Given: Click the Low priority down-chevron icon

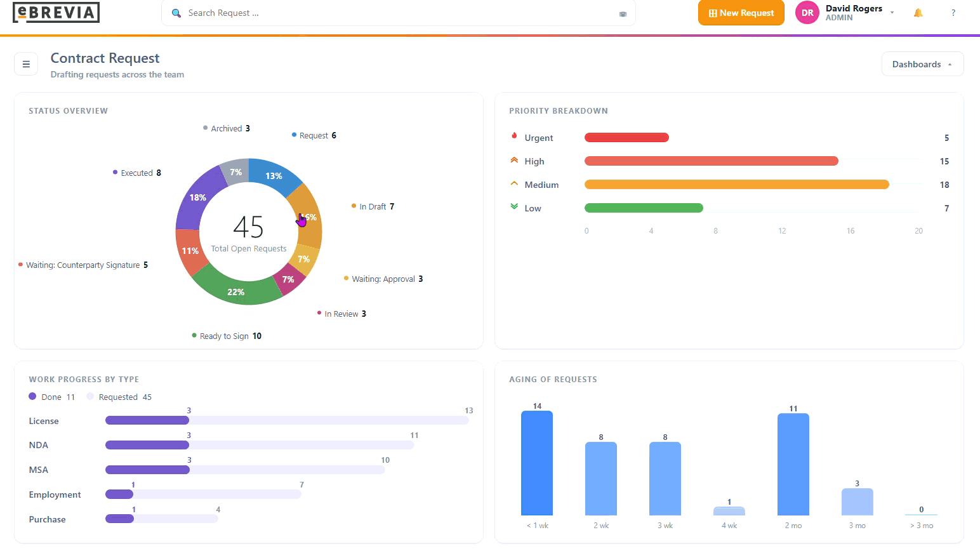Looking at the screenshot, I should click(x=514, y=206).
